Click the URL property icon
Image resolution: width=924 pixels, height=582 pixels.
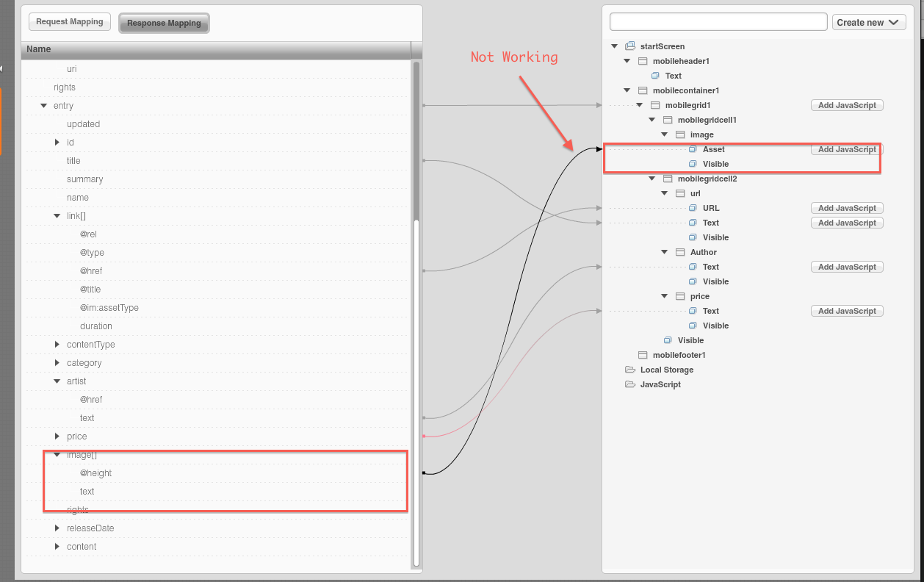point(692,208)
